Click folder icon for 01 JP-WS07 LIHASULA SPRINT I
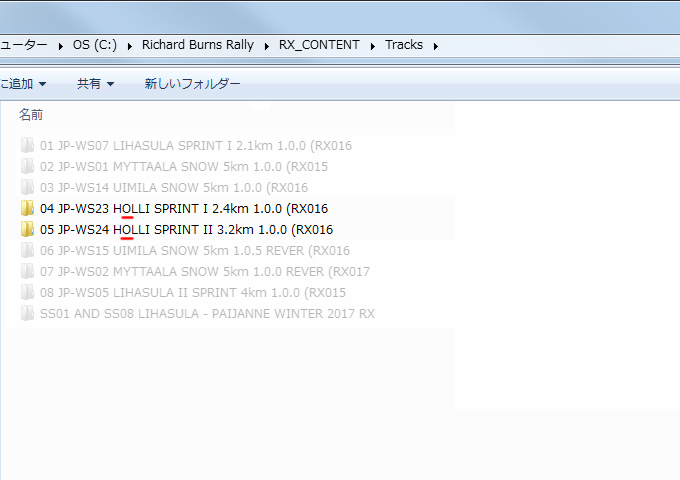The height and width of the screenshot is (480, 680). click(27, 145)
